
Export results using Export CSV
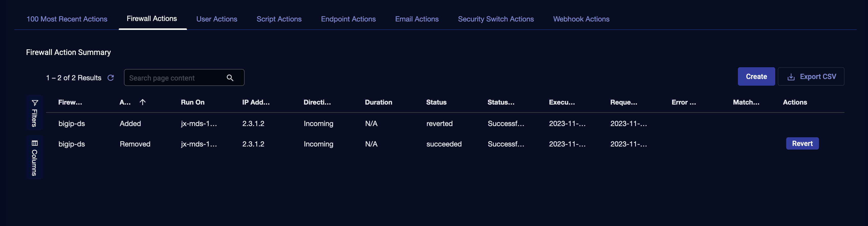tap(810, 77)
